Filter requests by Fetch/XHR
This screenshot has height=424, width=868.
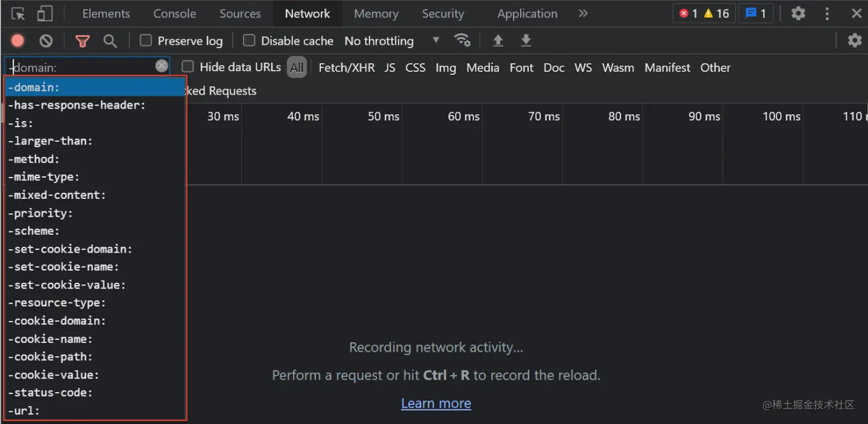coord(346,68)
